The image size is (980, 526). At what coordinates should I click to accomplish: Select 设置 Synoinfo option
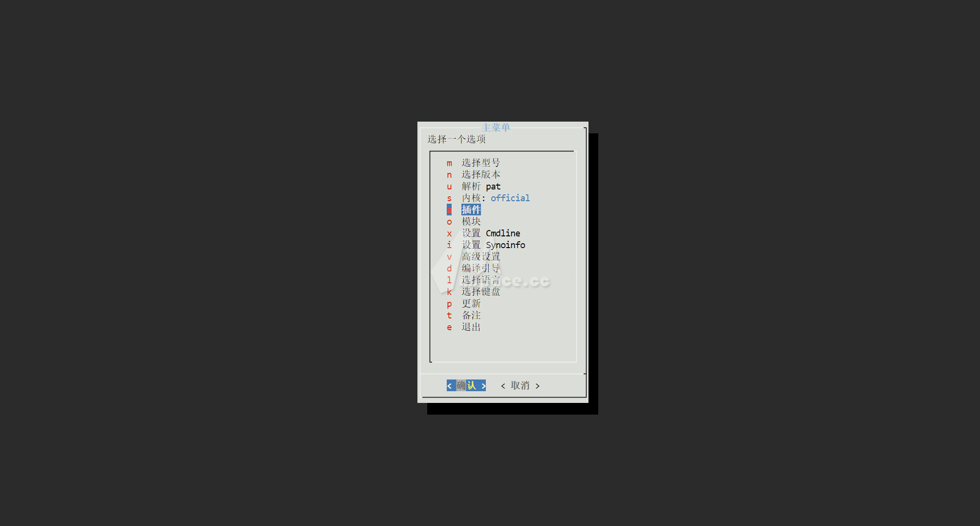coord(493,245)
